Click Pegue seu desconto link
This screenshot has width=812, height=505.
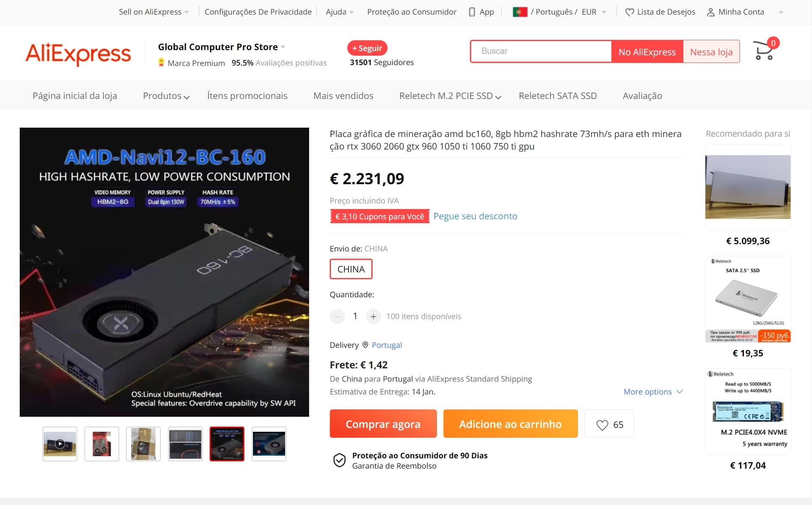[x=475, y=216]
